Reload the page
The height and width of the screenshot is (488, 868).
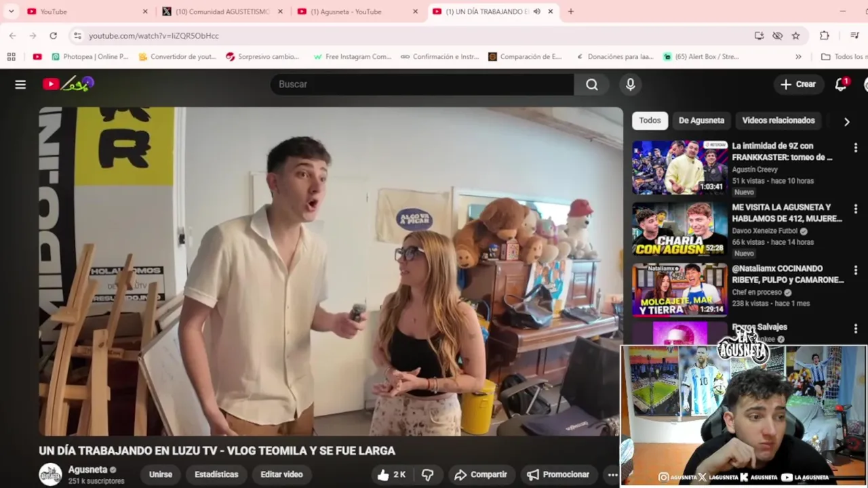[53, 35]
